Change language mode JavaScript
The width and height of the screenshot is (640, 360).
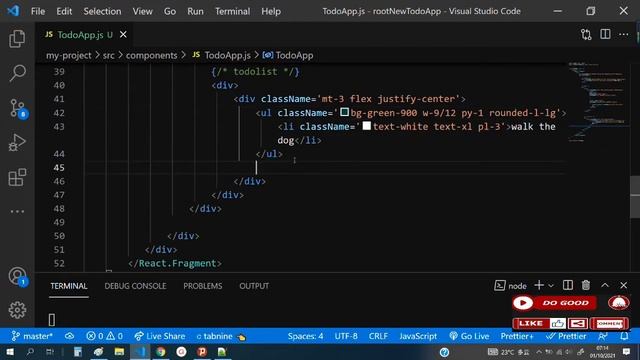(418, 336)
